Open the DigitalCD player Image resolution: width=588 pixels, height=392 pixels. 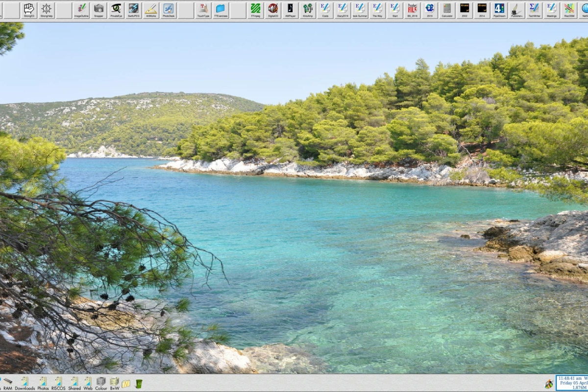(273, 10)
